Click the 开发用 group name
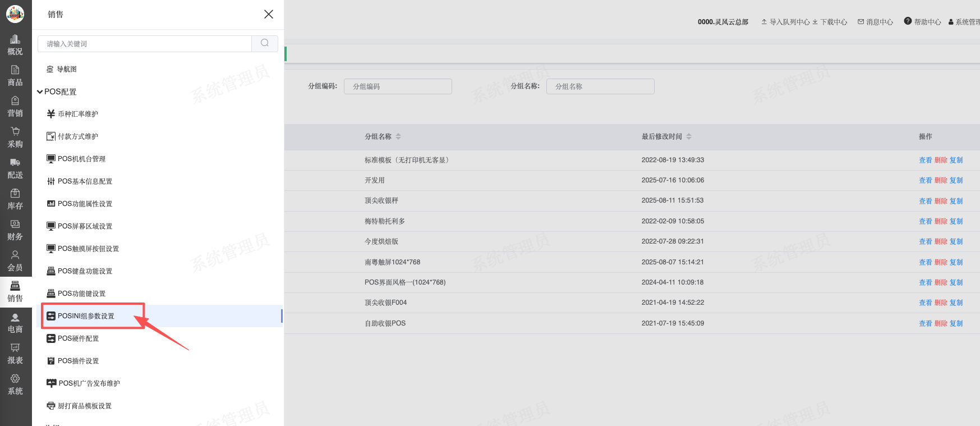The width and height of the screenshot is (980, 426). point(375,180)
